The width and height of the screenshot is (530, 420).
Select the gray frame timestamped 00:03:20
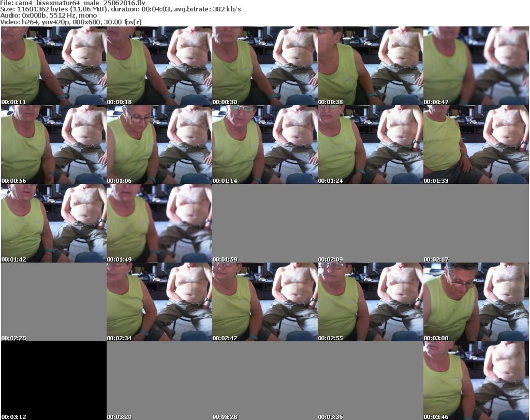pyautogui.click(x=159, y=381)
